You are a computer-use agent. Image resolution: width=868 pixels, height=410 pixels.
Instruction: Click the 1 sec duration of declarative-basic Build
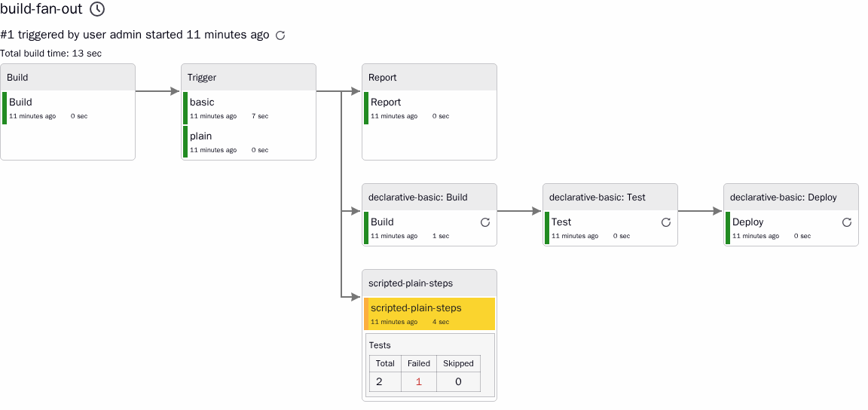[x=441, y=236]
